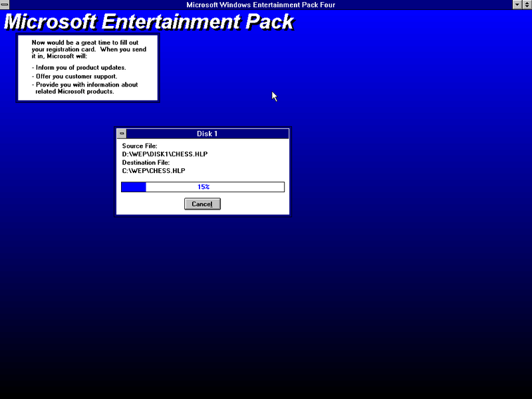This screenshot has height=399, width=532.
Task: Click the registration card reminder paragraph
Action: 89,49
